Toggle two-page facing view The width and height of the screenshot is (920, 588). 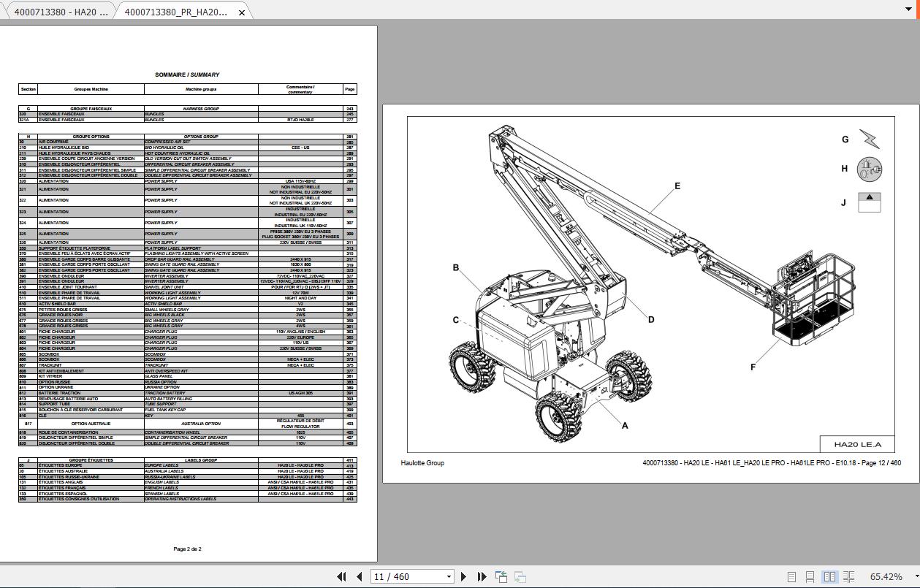829,576
